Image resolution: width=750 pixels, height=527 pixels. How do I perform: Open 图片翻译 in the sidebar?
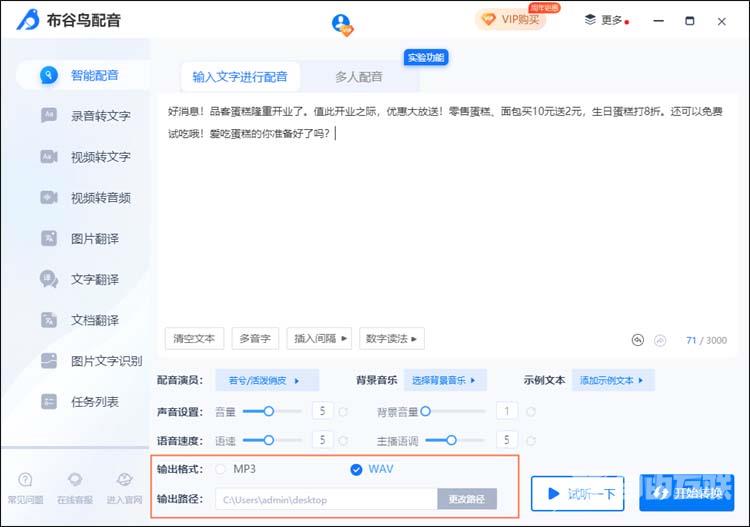pyautogui.click(x=95, y=239)
